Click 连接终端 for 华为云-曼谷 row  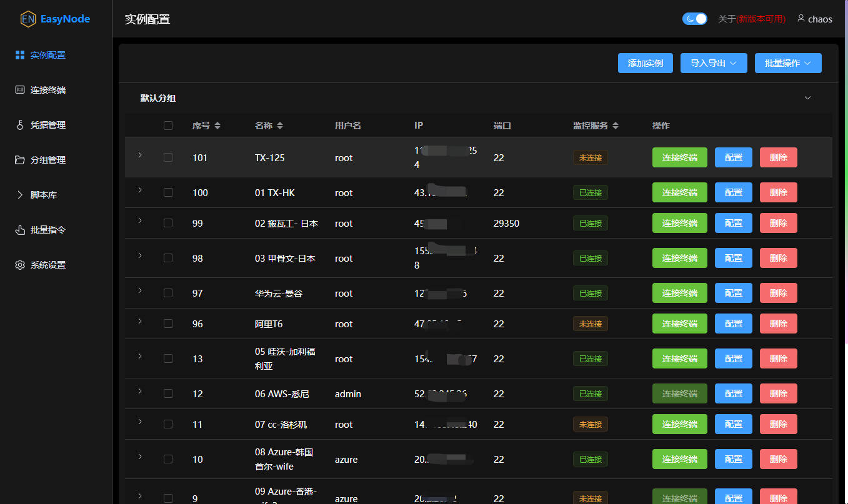(679, 293)
